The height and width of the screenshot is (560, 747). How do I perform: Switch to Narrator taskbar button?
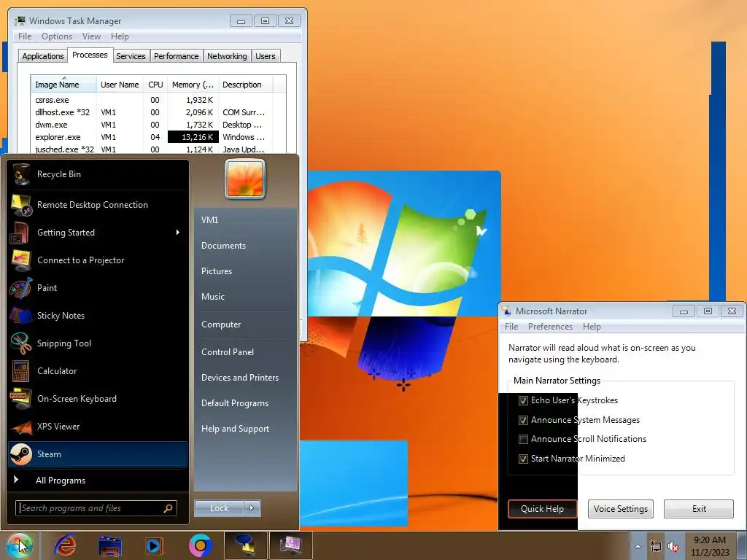click(246, 545)
